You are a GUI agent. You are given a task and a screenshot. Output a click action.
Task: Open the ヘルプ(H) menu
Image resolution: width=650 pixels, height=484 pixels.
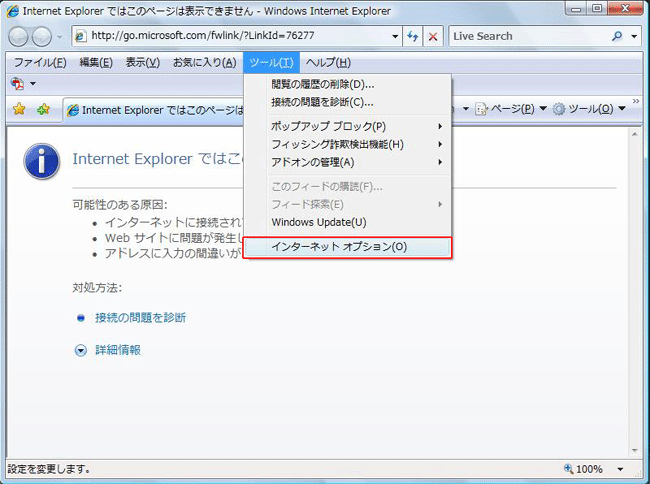(x=328, y=63)
